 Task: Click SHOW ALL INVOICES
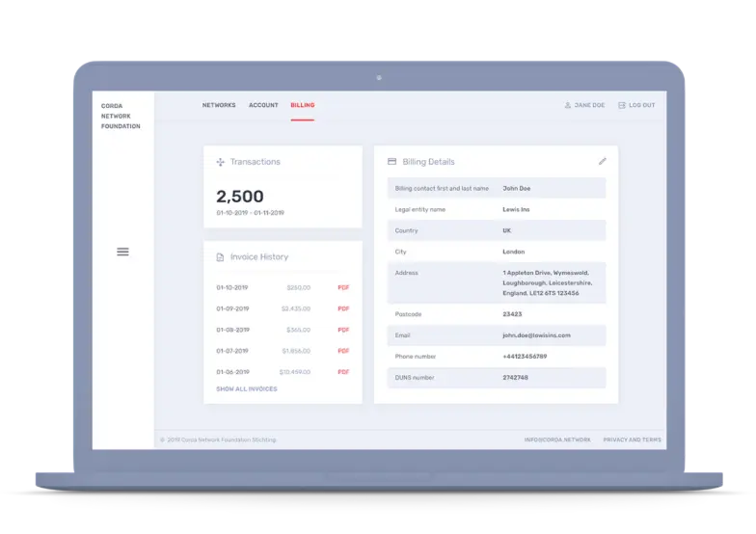click(x=247, y=389)
